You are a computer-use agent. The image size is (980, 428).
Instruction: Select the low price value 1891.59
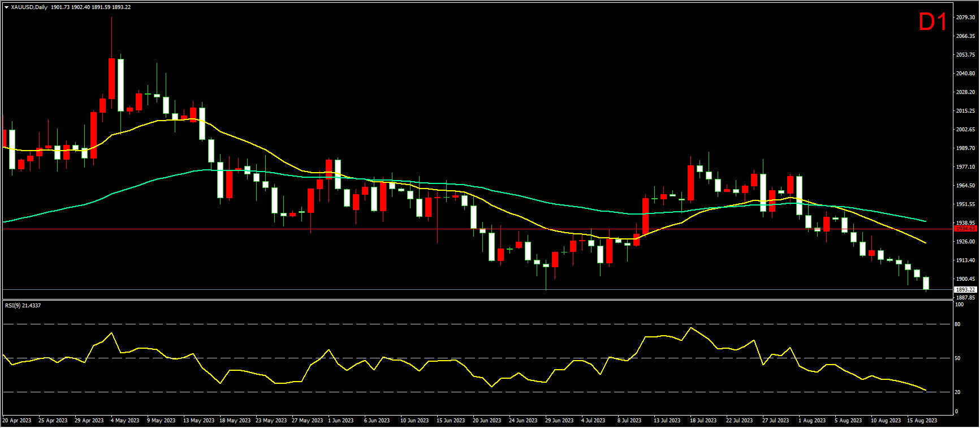pyautogui.click(x=101, y=7)
